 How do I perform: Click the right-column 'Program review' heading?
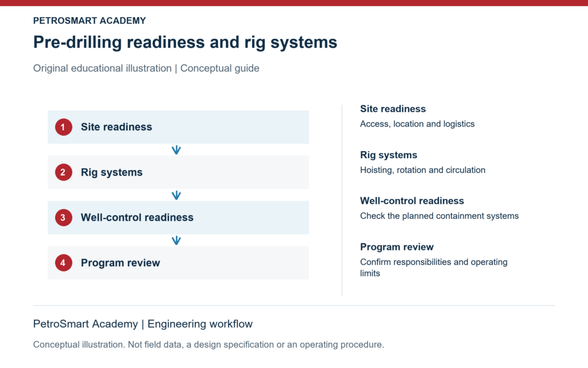tap(397, 247)
